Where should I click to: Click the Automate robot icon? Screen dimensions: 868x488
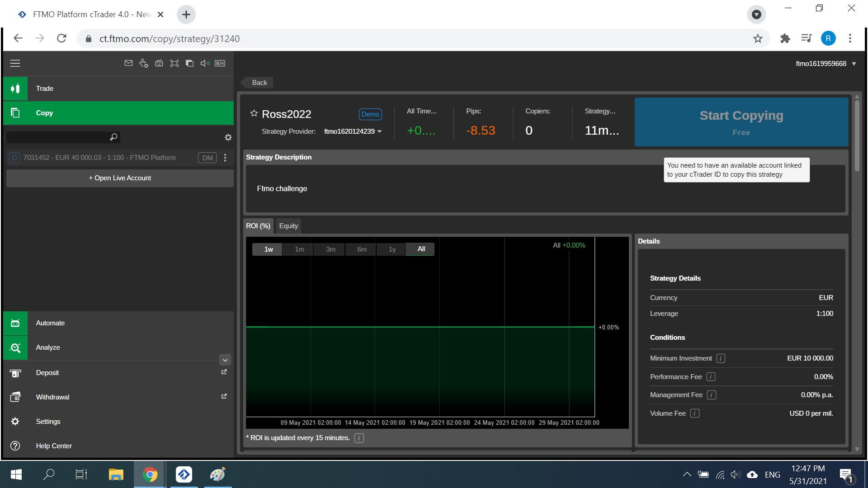[x=15, y=323]
